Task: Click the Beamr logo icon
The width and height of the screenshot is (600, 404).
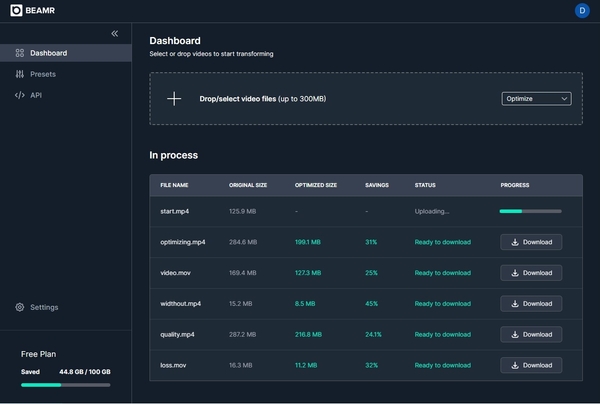Action: pyautogui.click(x=16, y=10)
